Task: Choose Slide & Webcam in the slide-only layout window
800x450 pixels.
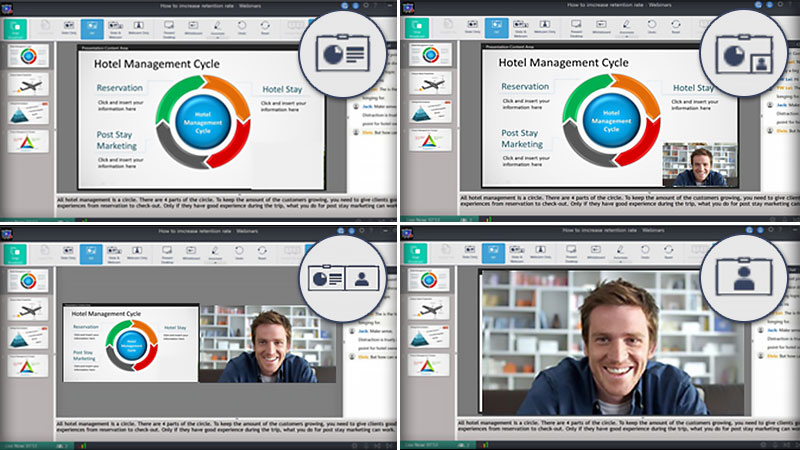Action: [x=115, y=28]
